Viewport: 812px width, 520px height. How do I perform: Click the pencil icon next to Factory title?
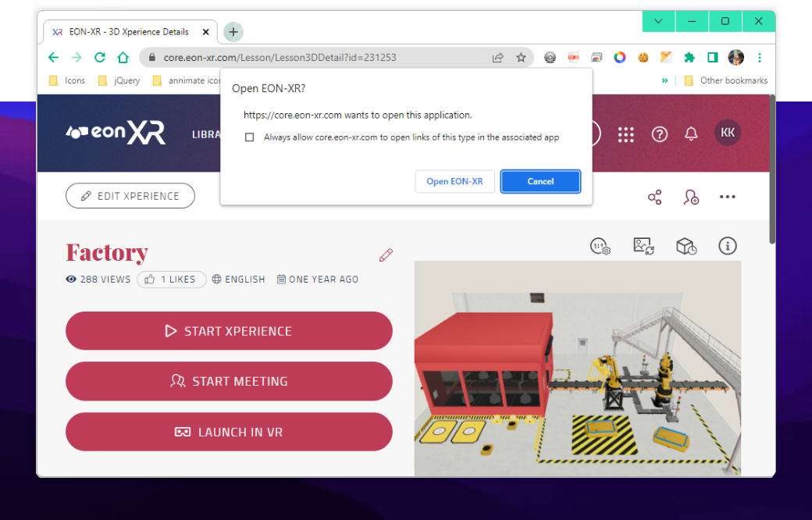click(x=386, y=255)
